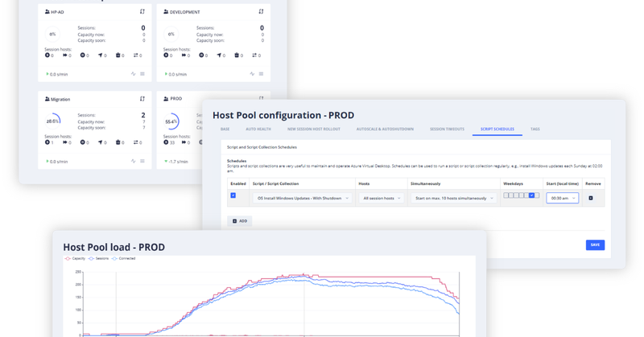Image resolution: width=644 pixels, height=337 pixels.
Task: Remove the Windows Updates schedule row
Action: pyautogui.click(x=591, y=198)
